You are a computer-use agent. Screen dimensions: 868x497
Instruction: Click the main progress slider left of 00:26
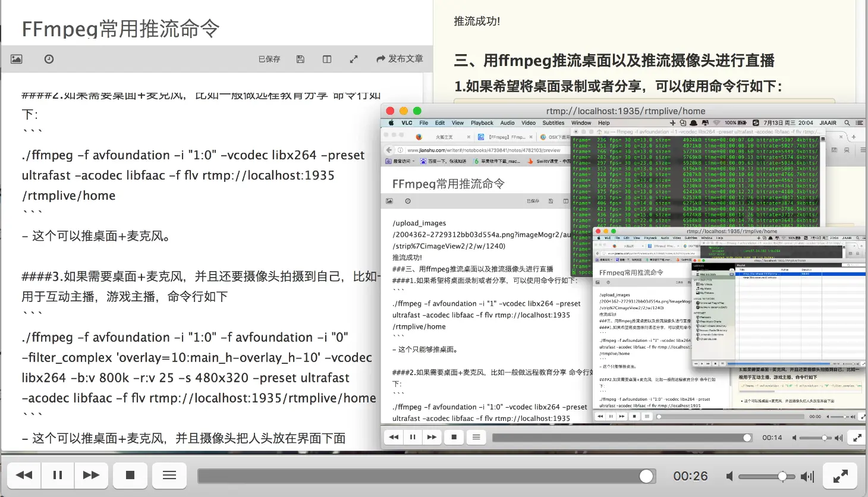tap(426, 476)
